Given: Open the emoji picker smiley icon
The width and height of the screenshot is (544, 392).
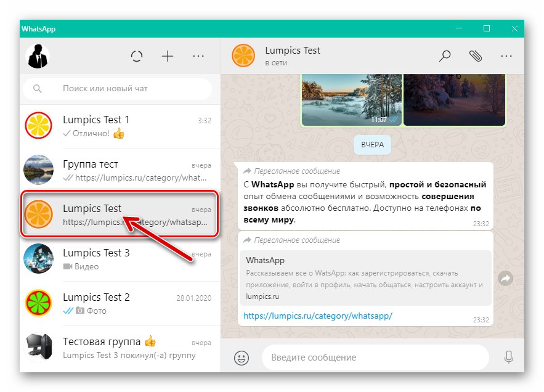Looking at the screenshot, I should pos(242,357).
